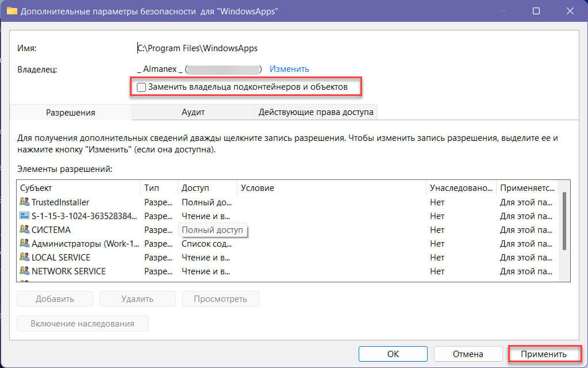Click Чтение и в... cell for NETWORK SERVICE
588x368 pixels.
click(x=206, y=271)
